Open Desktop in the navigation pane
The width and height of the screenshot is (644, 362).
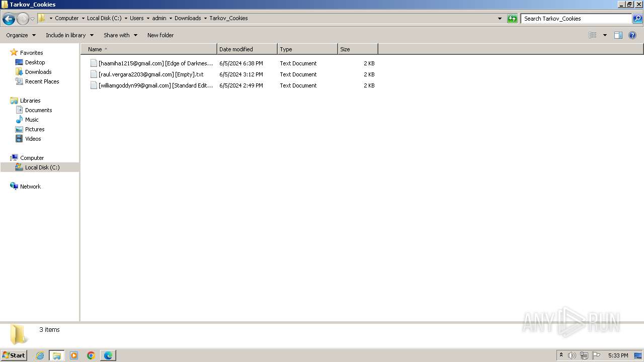tap(35, 62)
